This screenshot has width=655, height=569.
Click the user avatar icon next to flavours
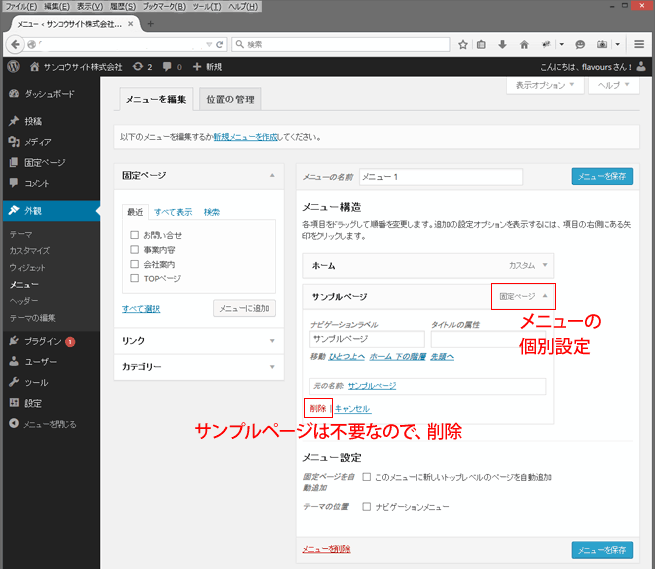pyautogui.click(x=641, y=67)
